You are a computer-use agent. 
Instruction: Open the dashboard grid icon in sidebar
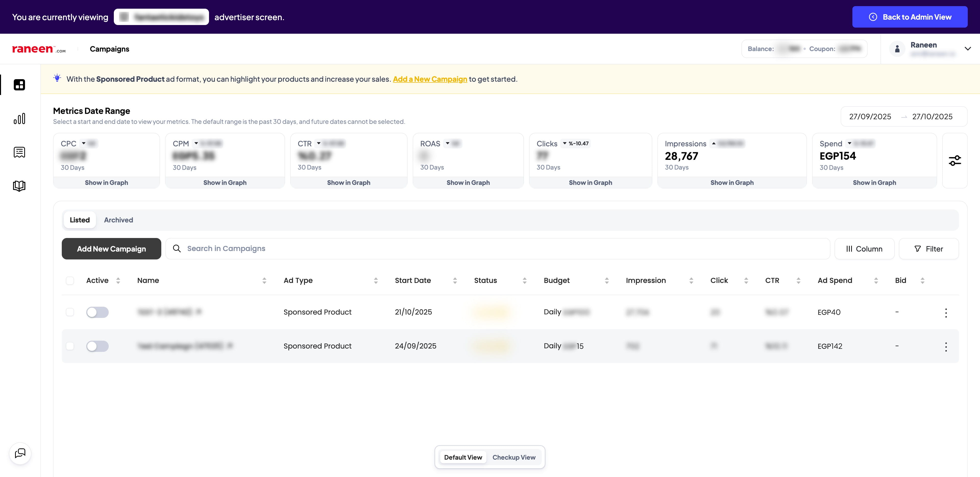[19, 85]
